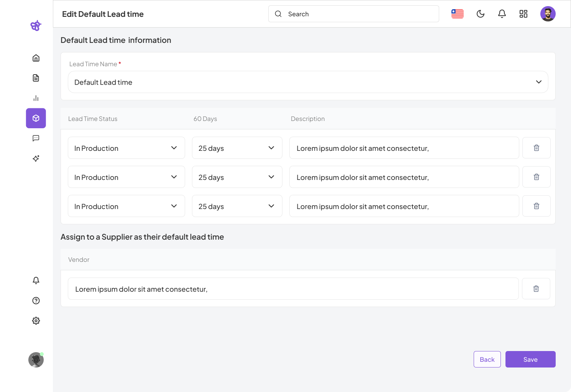Toggle dark mode with moon icon
The width and height of the screenshot is (571, 392).
(480, 14)
